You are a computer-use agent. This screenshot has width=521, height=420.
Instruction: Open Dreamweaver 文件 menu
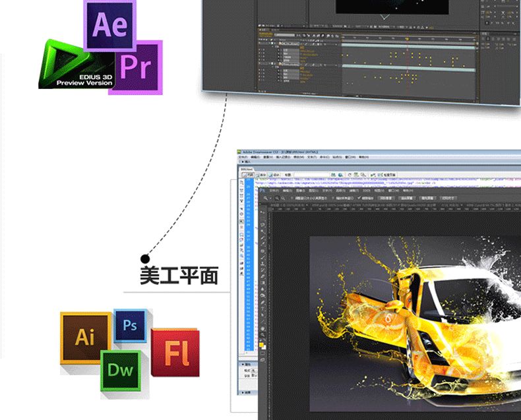pos(243,157)
